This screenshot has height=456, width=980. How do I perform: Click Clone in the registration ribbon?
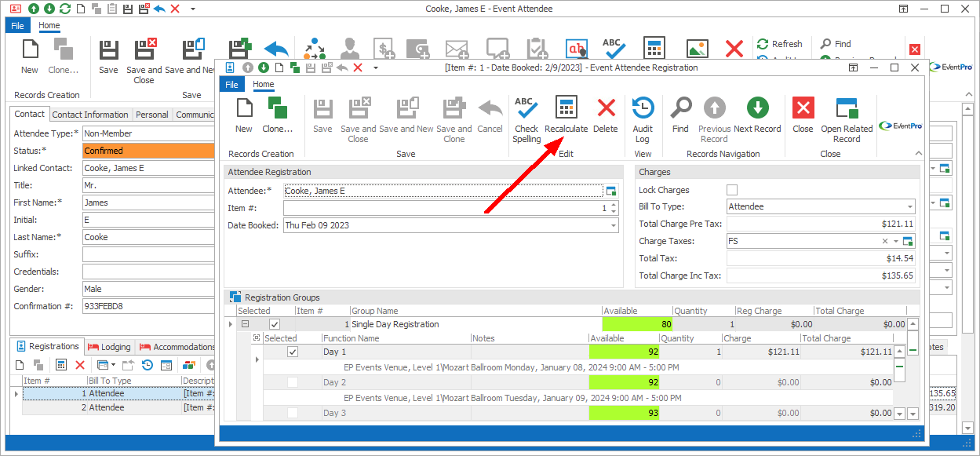pyautogui.click(x=277, y=115)
